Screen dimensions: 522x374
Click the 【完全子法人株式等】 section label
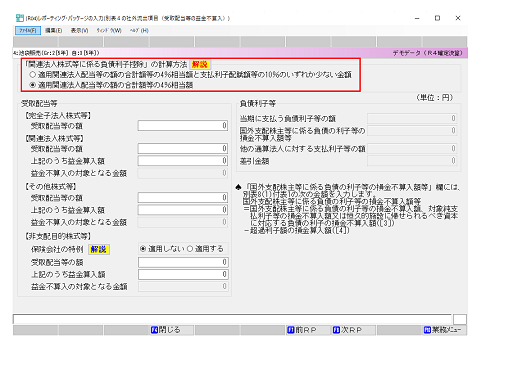(58, 116)
